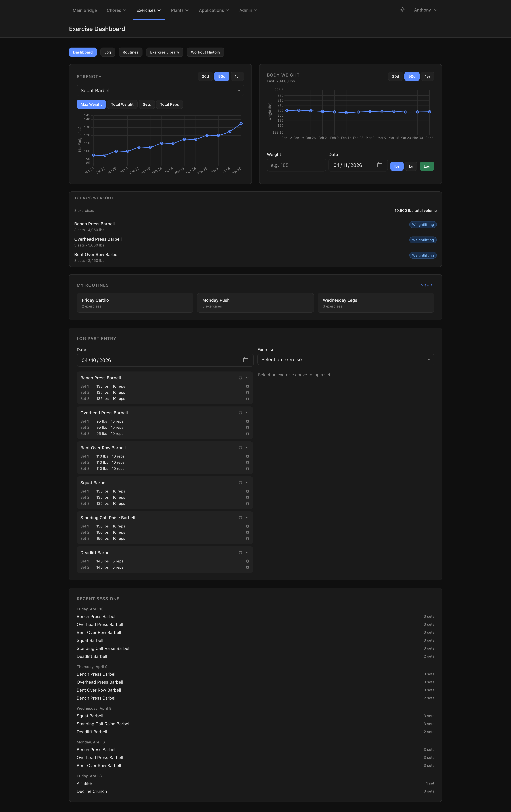Set strength chart range to 30d
This screenshot has height=812, width=511.
[205, 77]
